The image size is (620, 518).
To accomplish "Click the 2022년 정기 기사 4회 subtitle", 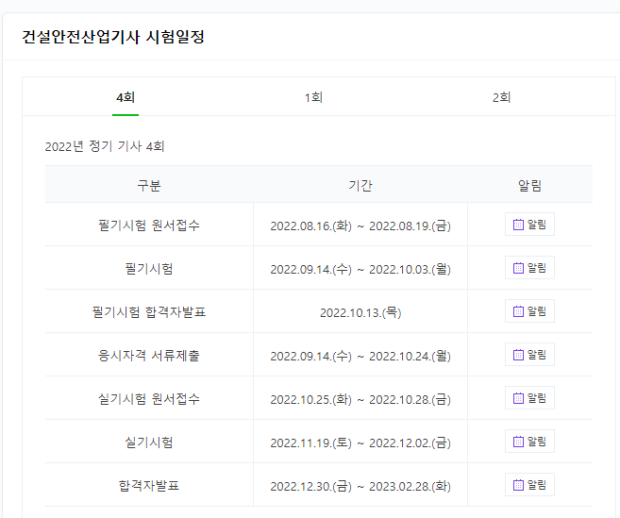I will point(105,146).
